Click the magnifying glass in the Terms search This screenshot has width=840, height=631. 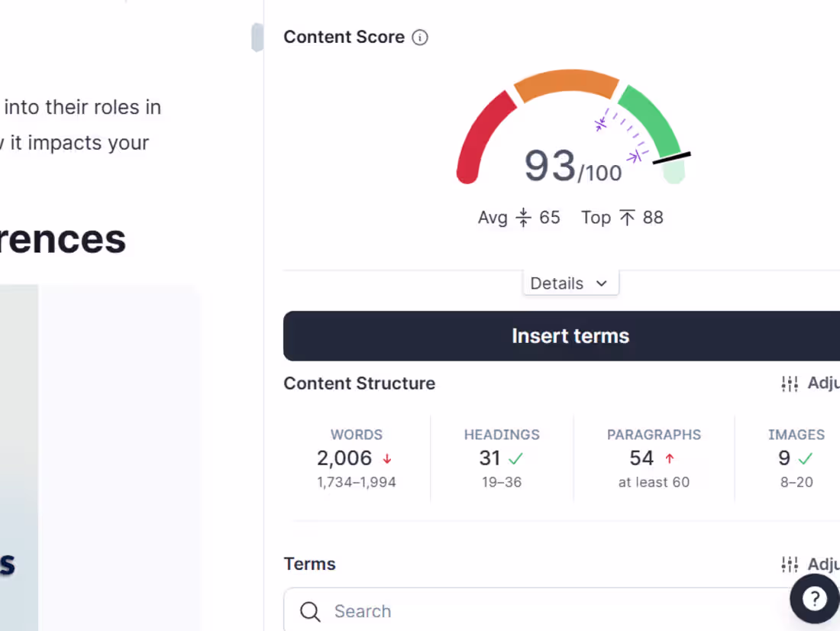(310, 611)
